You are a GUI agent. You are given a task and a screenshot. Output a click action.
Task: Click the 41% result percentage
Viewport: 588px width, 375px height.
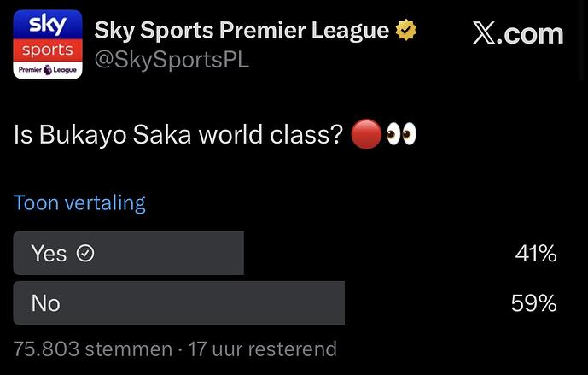pos(536,254)
